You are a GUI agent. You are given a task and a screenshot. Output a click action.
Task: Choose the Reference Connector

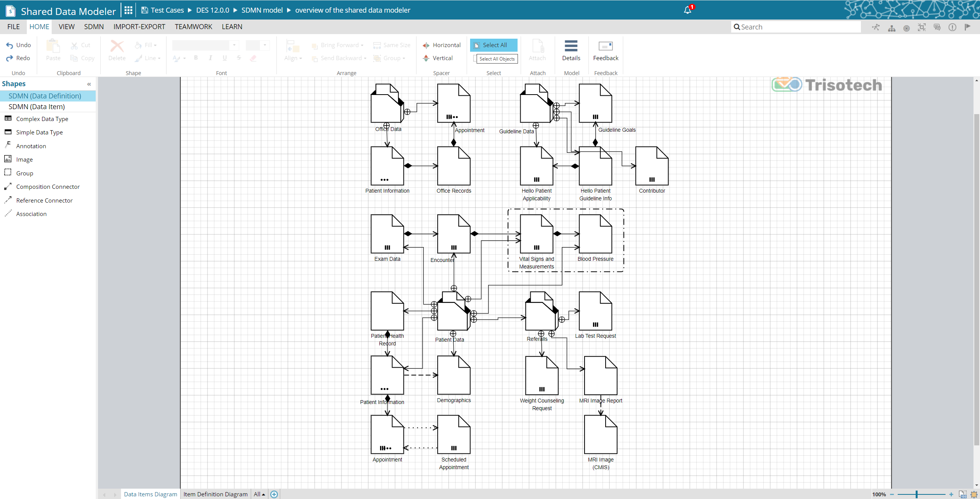pos(39,200)
